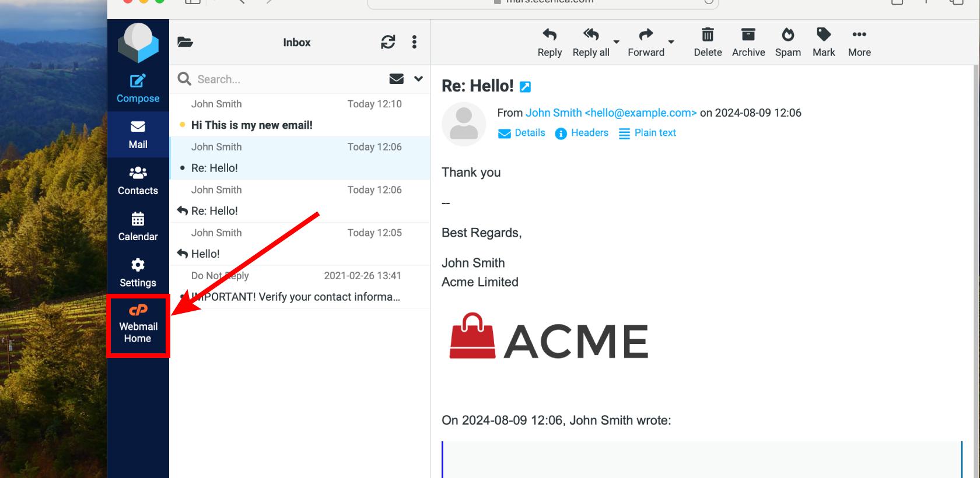Click the Reply all toolbar button
Image resolution: width=980 pixels, height=478 pixels.
(x=591, y=43)
